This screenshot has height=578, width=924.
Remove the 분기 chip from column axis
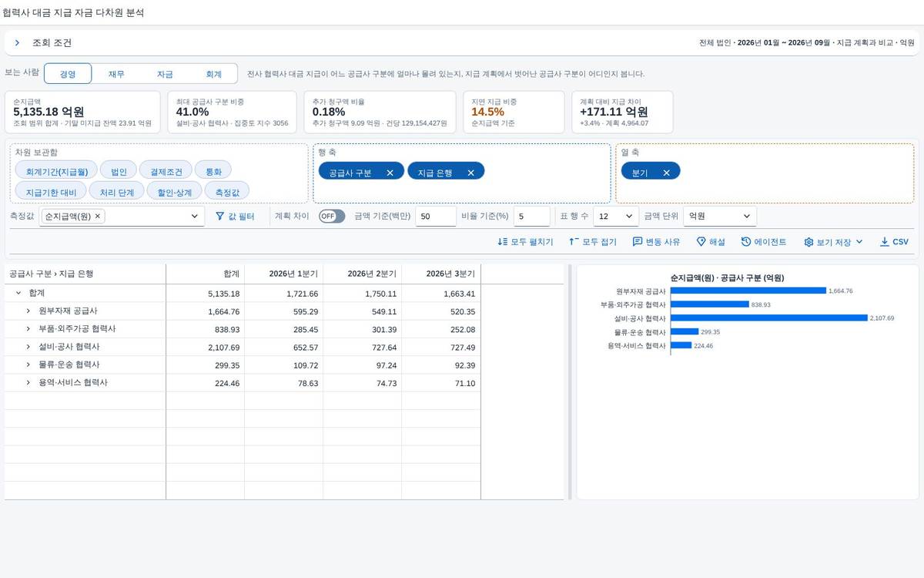pos(666,173)
